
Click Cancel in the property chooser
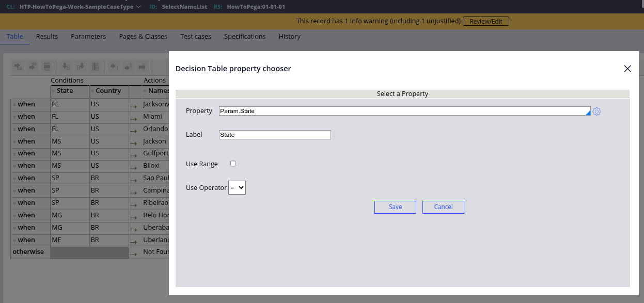pyautogui.click(x=443, y=207)
